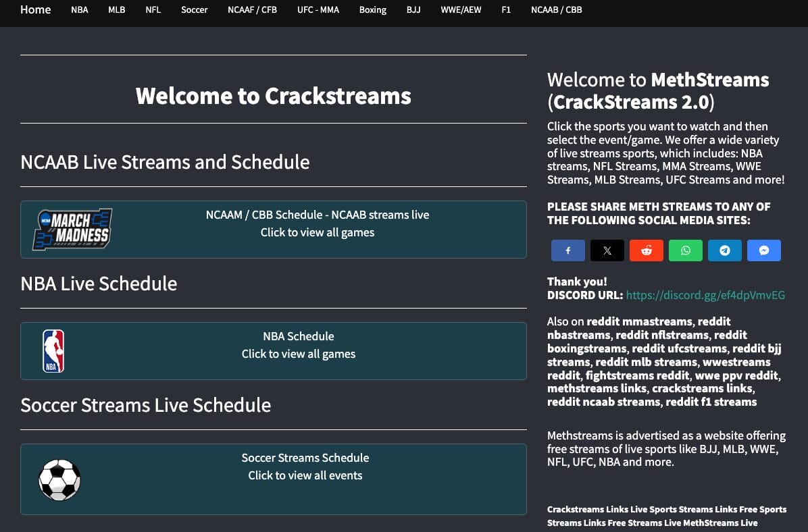Screen dimensions: 808x532
Task: Open the BJJ streams page
Action: 413,9
